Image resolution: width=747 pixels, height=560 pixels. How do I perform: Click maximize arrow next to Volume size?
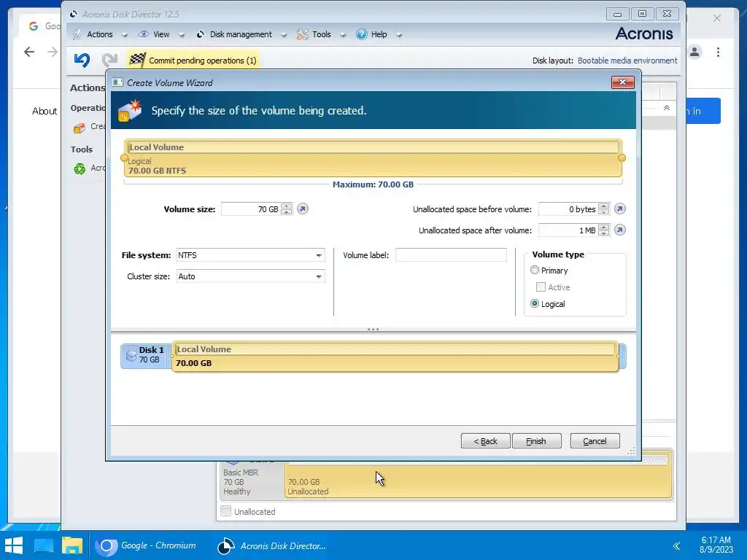click(x=303, y=209)
